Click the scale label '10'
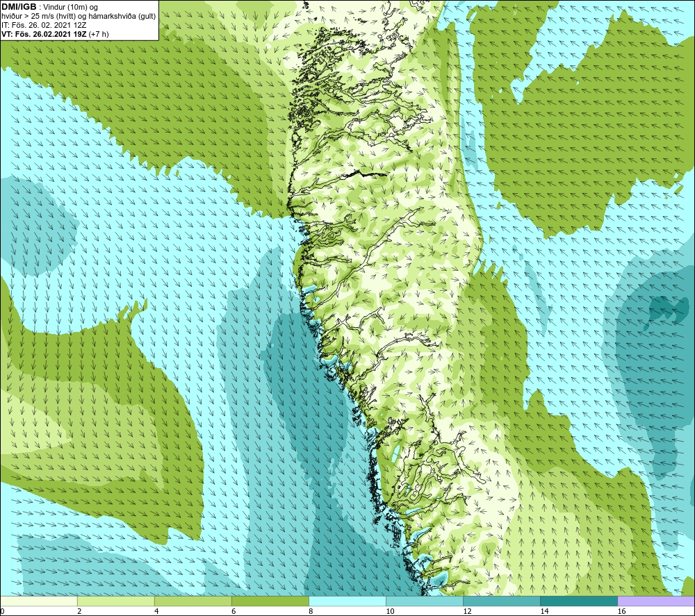Screen dimensions: 695x616 point(390,612)
